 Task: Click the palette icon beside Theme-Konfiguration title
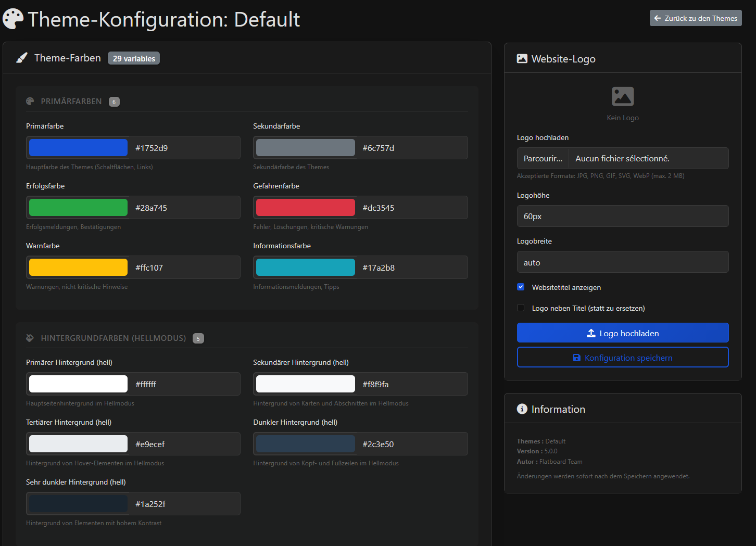[13, 19]
